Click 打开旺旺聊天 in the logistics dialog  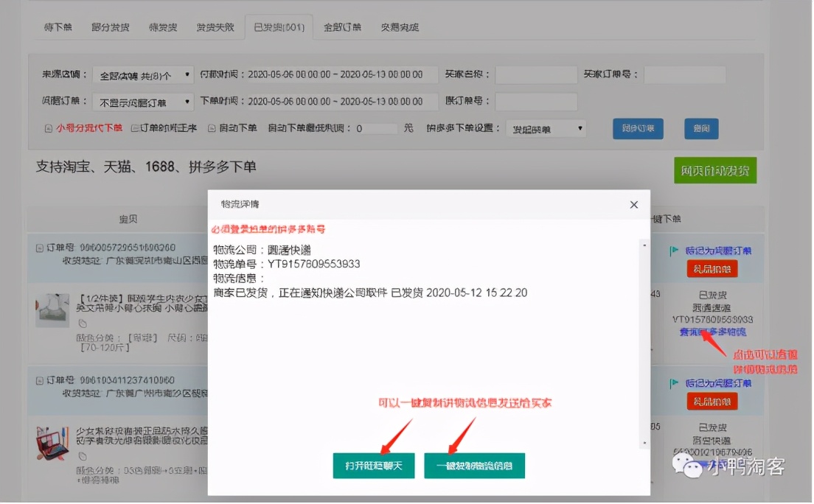coord(374,466)
